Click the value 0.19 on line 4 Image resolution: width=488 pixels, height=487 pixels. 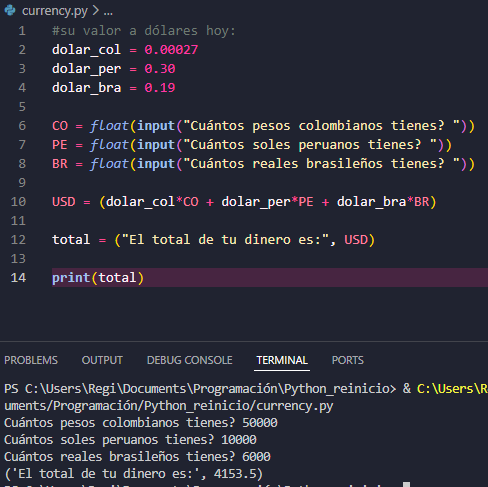[160, 88]
